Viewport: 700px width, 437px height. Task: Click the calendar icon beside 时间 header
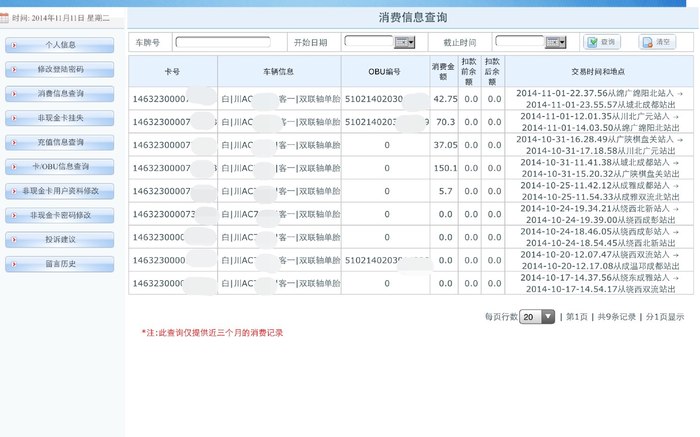pos(6,19)
